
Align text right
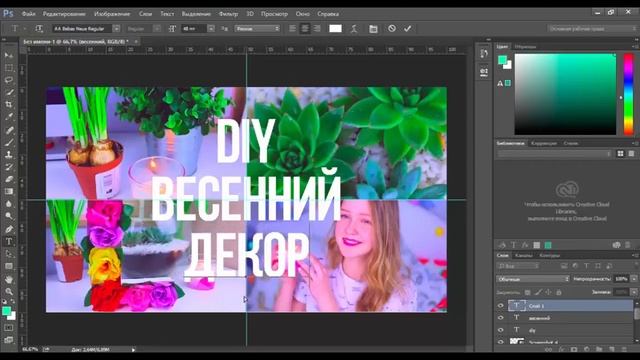click(317, 29)
